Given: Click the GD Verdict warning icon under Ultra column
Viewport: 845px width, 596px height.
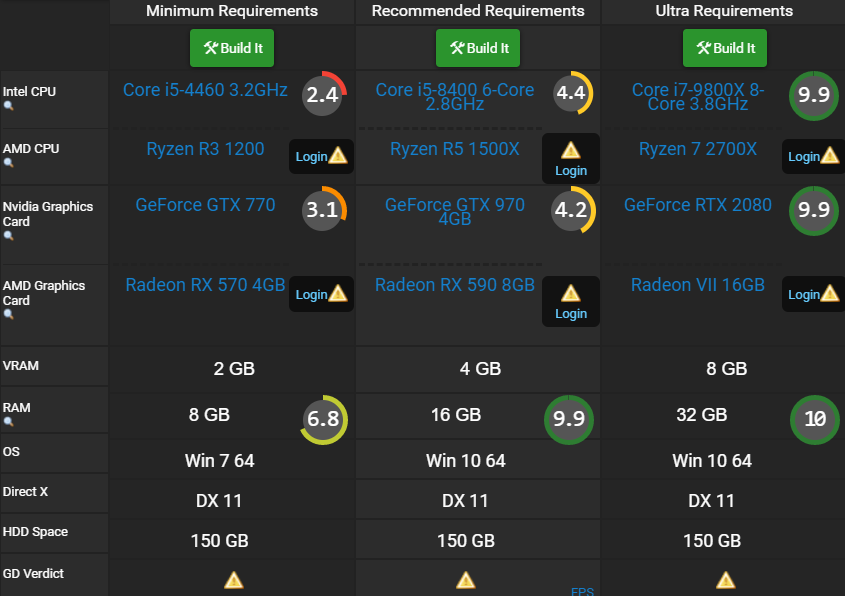Looking at the screenshot, I should pos(726,579).
